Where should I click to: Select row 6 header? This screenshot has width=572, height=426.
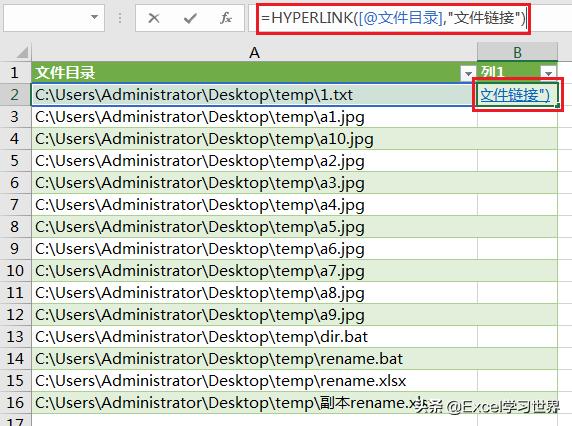click(15, 183)
